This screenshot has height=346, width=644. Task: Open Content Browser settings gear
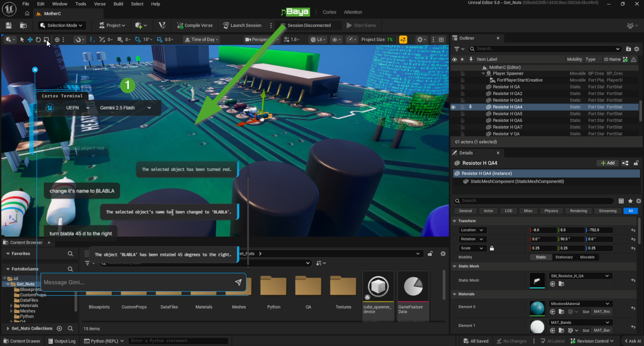click(443, 254)
